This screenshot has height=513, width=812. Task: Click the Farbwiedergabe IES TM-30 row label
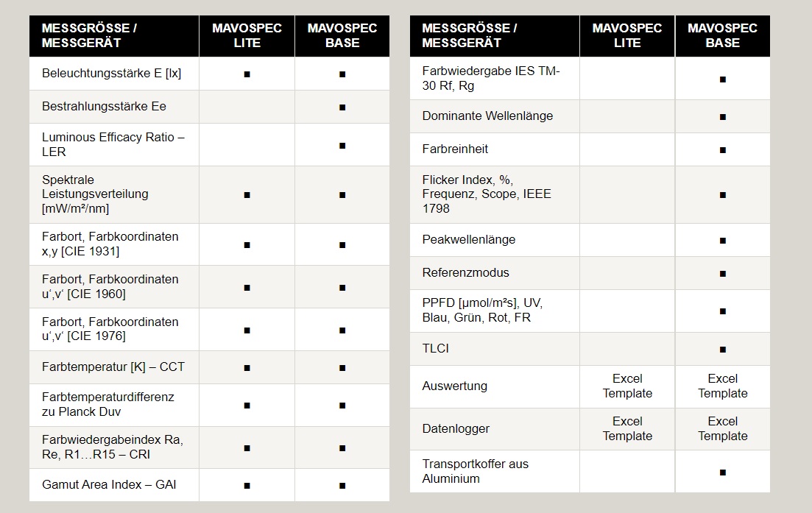pyautogui.click(x=491, y=79)
